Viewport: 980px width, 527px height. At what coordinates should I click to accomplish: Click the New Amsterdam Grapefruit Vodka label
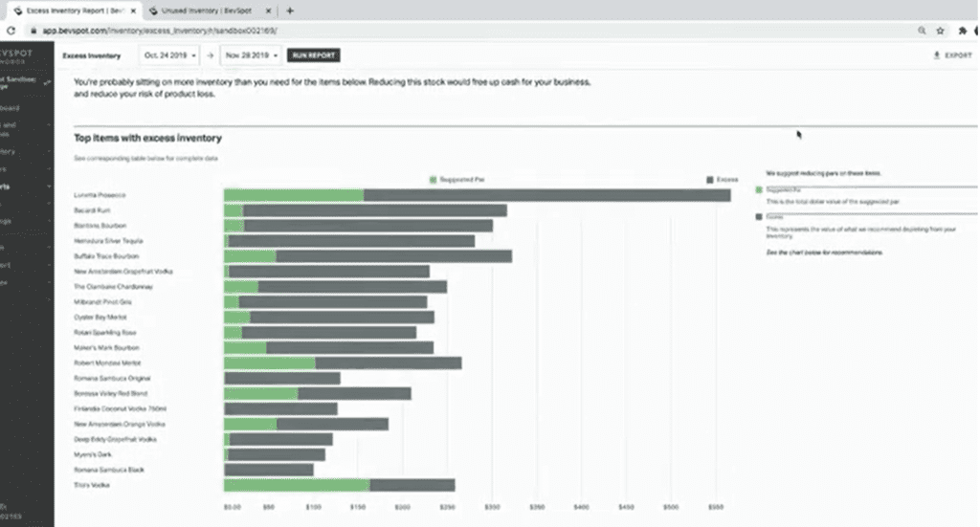point(123,272)
